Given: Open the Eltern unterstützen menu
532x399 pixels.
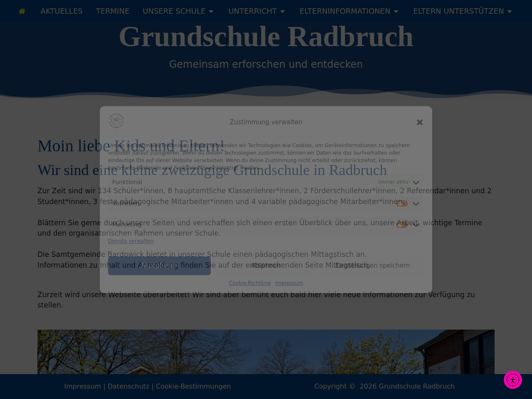Looking at the screenshot, I should point(463,11).
